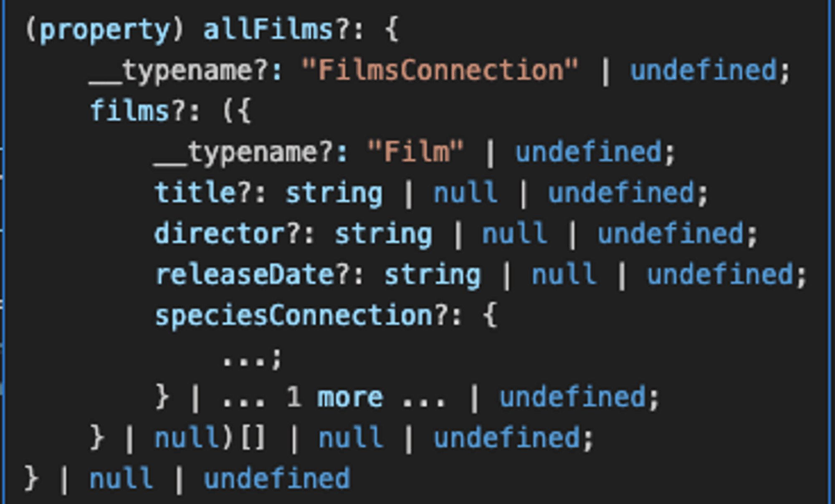The width and height of the screenshot is (835, 504).
Task: Click the array brackets after null)
Action: tap(253, 438)
